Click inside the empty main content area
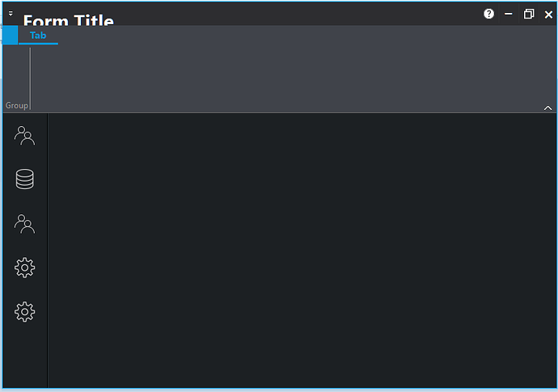The height and width of the screenshot is (392, 558). pyautogui.click(x=302, y=251)
